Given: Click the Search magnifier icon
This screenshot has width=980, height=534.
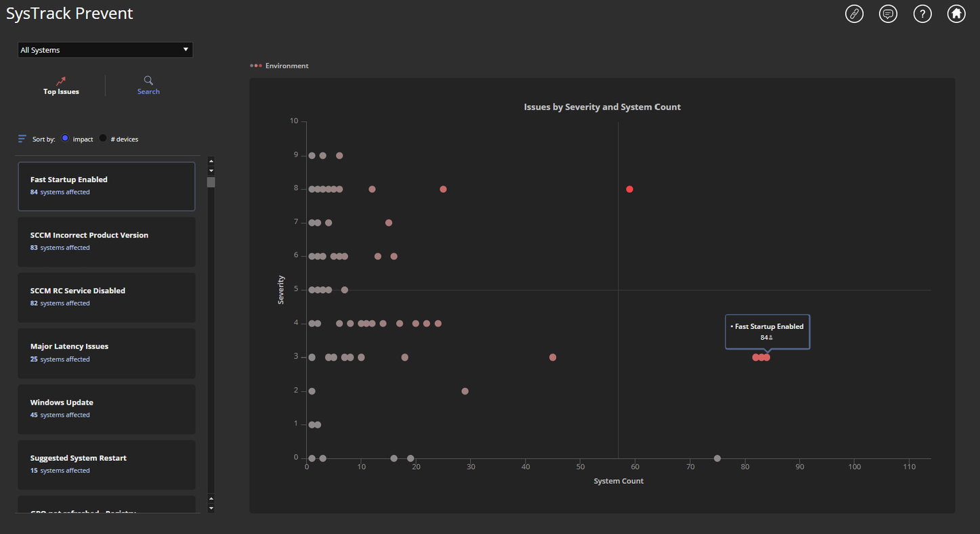Looking at the screenshot, I should coord(148,81).
